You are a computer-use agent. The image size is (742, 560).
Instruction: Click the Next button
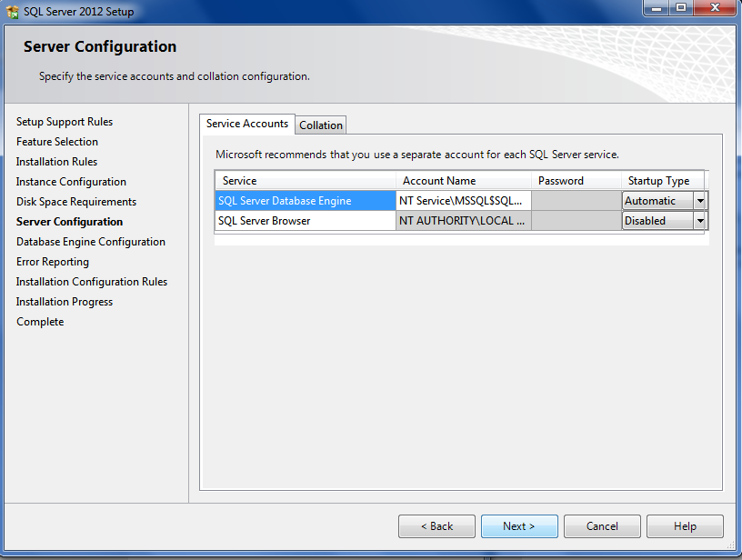[519, 526]
